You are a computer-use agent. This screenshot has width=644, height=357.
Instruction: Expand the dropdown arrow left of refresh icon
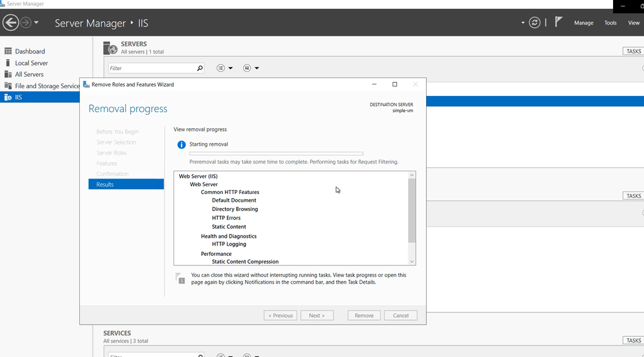click(x=523, y=23)
